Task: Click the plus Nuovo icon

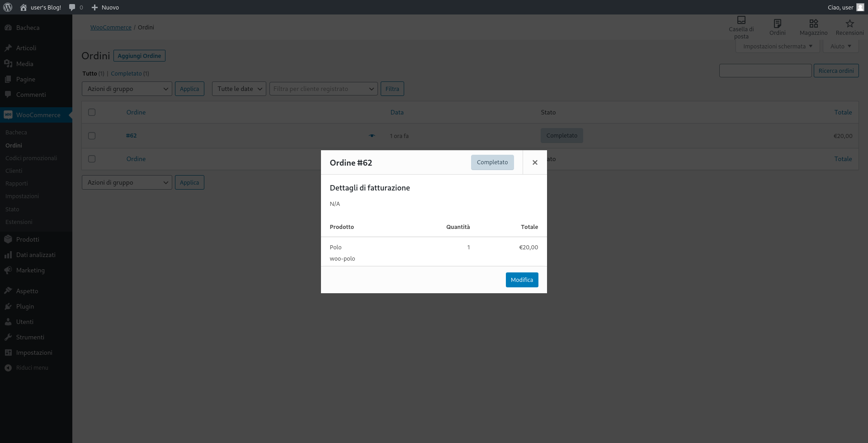Action: click(94, 7)
